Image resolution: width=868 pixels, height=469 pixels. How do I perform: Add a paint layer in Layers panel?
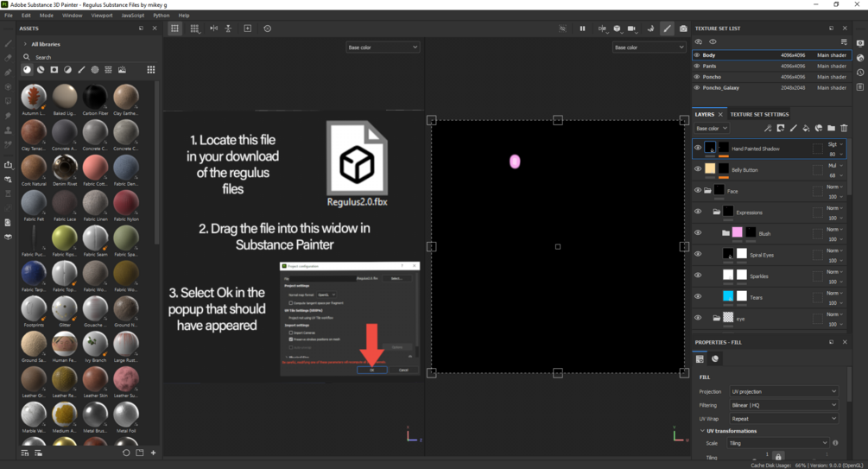[793, 128]
